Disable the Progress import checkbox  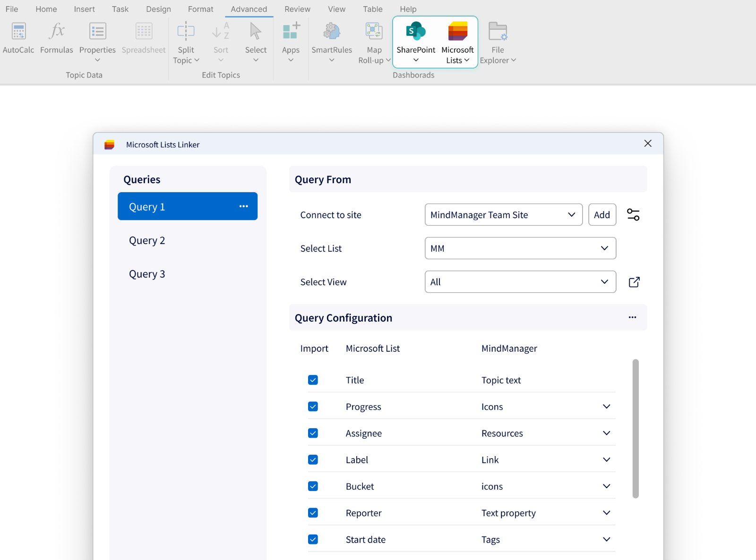point(313,406)
